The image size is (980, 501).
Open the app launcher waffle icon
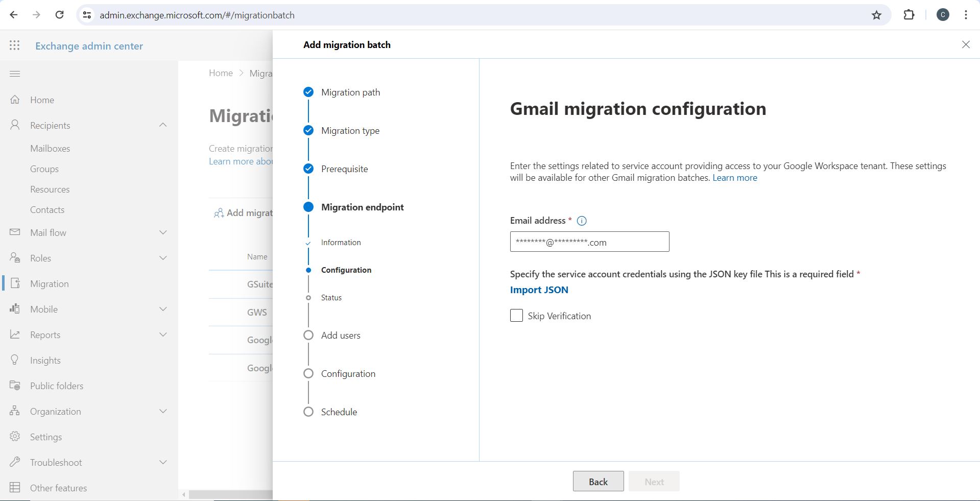(15, 45)
